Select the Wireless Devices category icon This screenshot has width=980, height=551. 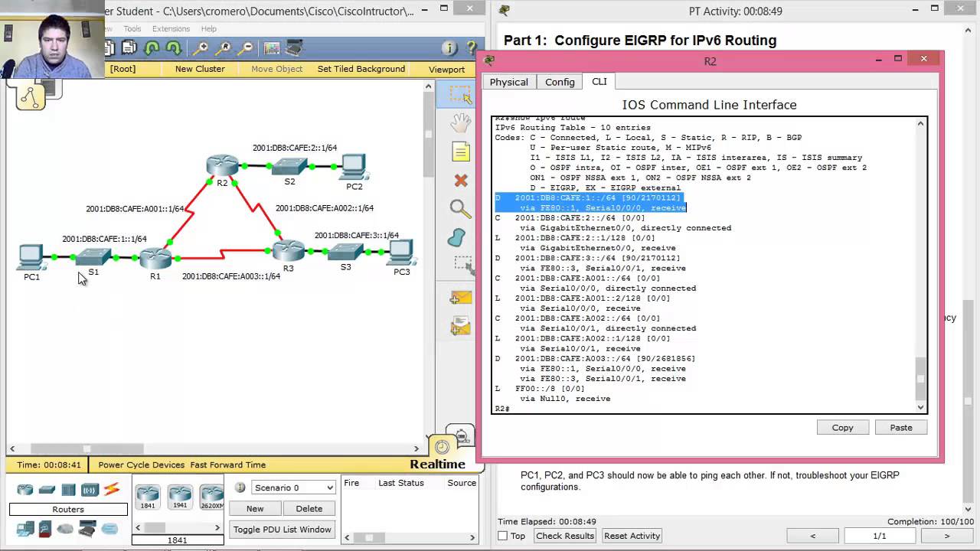coord(90,490)
